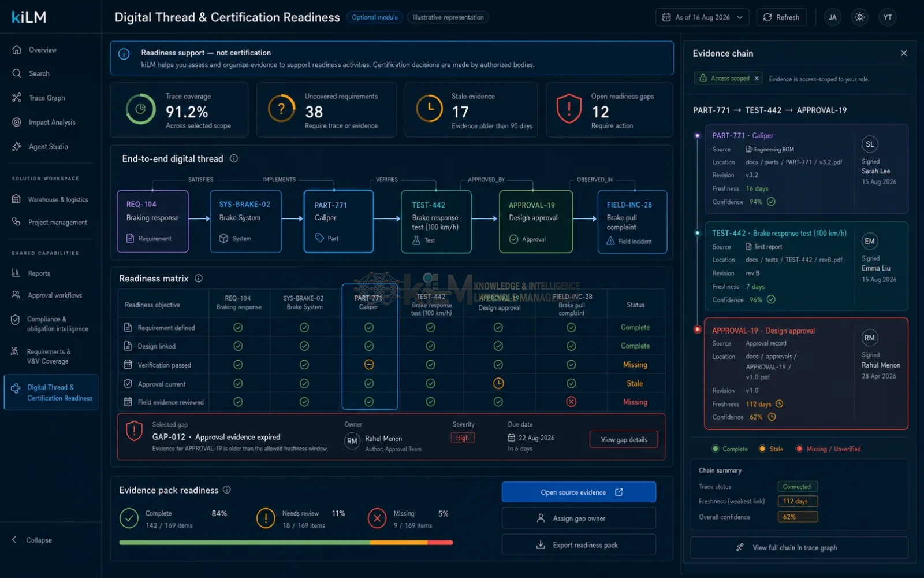Click the evidence pack readiness progress bar

[x=286, y=543]
